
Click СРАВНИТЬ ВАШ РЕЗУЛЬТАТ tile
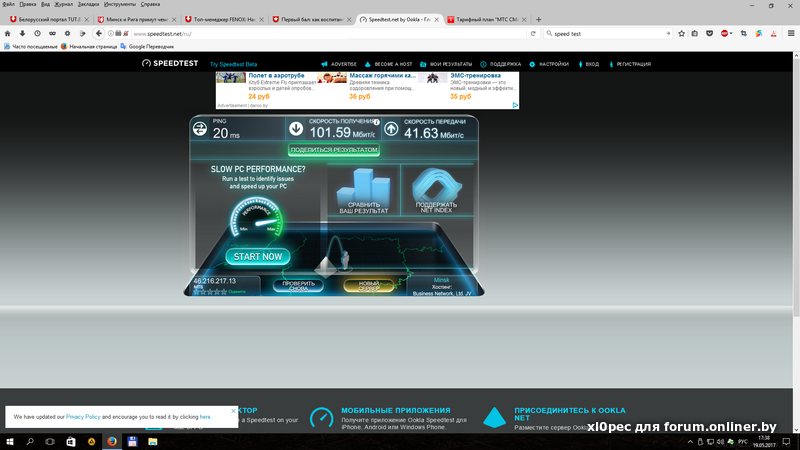(x=363, y=190)
